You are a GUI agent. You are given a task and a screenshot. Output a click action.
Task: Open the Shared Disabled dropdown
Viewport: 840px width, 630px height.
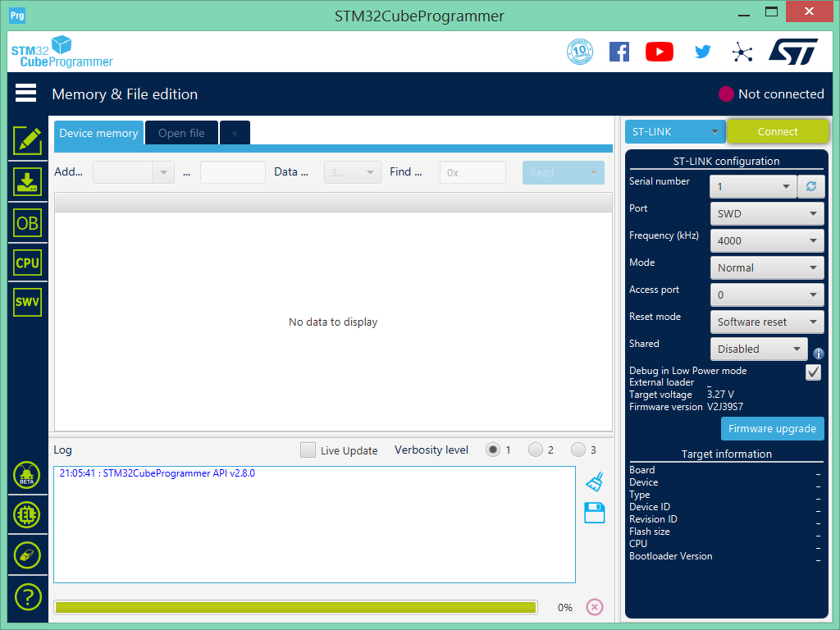coord(759,349)
